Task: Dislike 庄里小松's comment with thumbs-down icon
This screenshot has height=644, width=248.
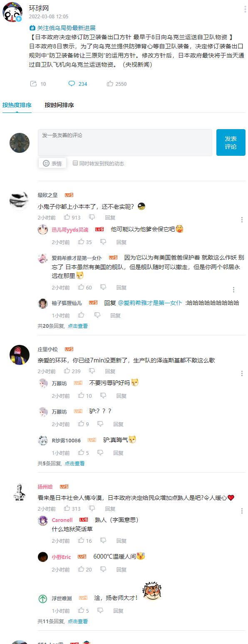Action: (92, 371)
